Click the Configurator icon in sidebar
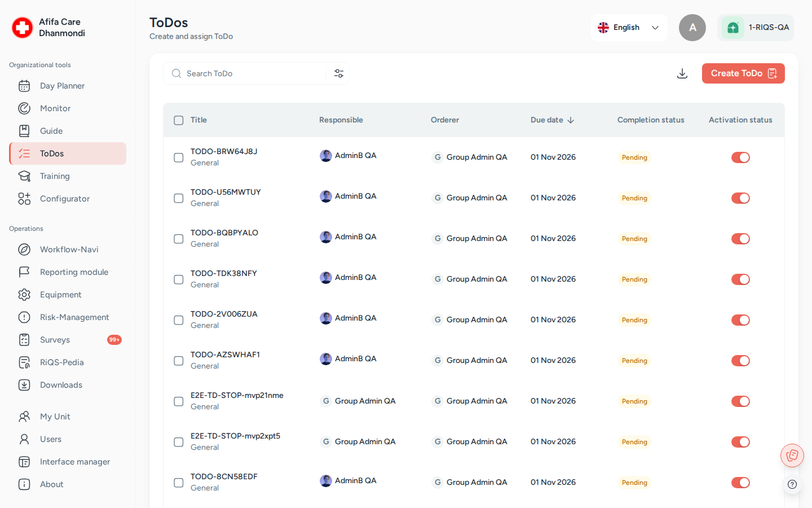Image resolution: width=812 pixels, height=508 pixels. (24, 199)
